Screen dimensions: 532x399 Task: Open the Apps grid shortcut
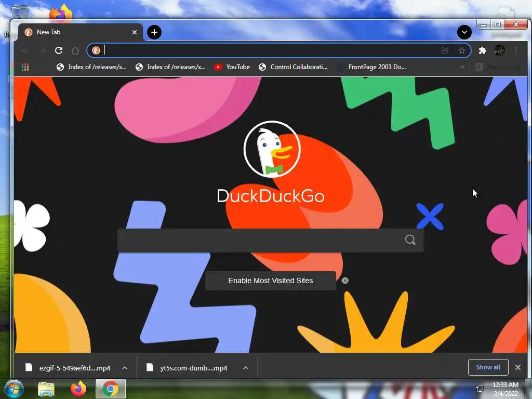point(25,67)
